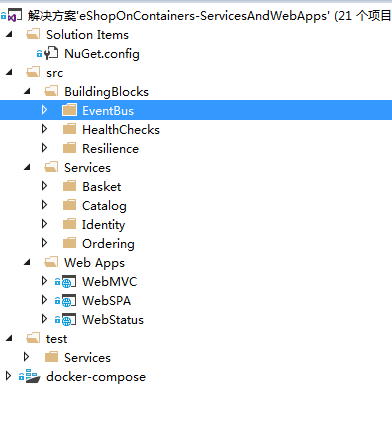Select the docker-compose project name
The width and height of the screenshot is (392, 421).
96,377
